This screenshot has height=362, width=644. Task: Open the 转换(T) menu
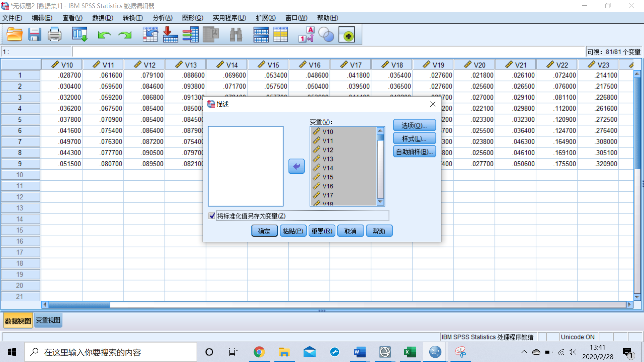[x=132, y=18]
